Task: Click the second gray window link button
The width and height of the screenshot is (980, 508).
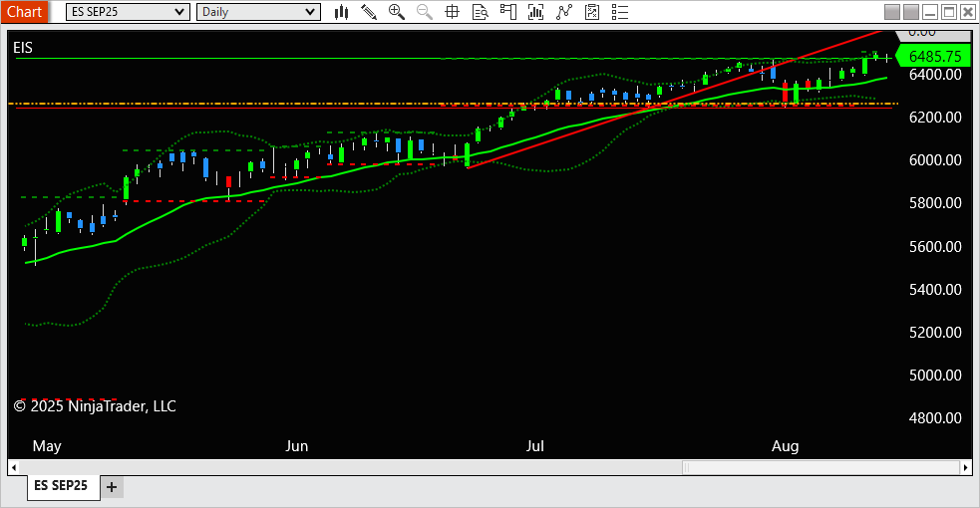Action: coord(911,12)
